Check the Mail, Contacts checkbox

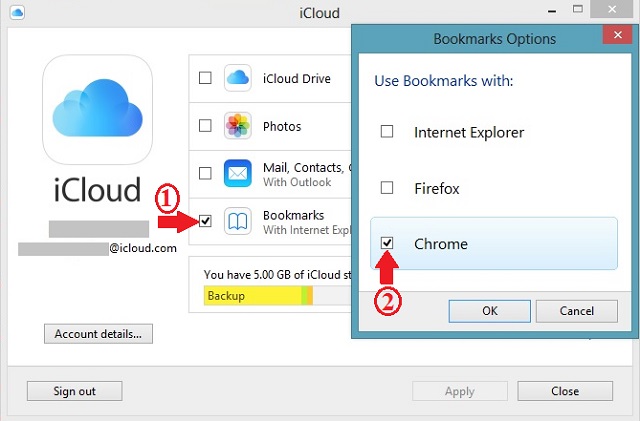tap(205, 173)
